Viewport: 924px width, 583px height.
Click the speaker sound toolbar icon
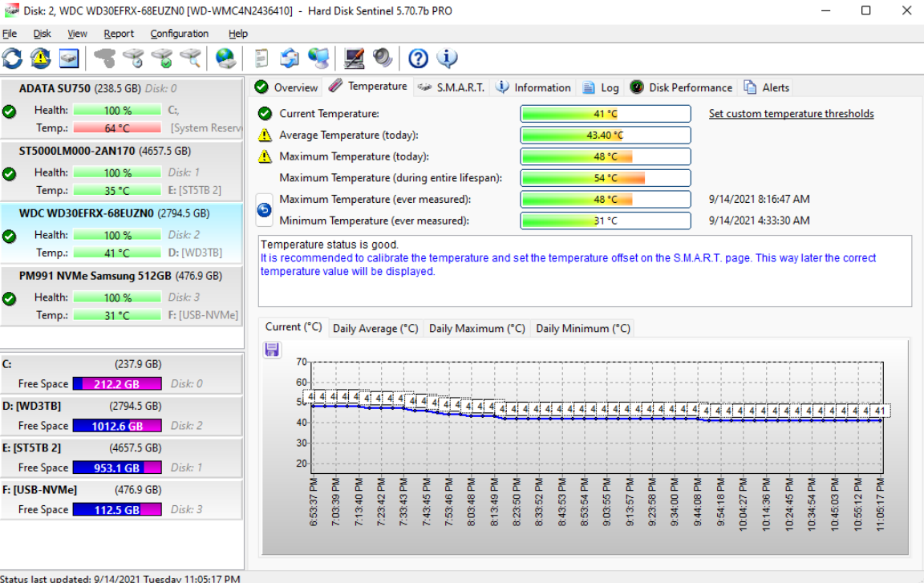point(383,59)
